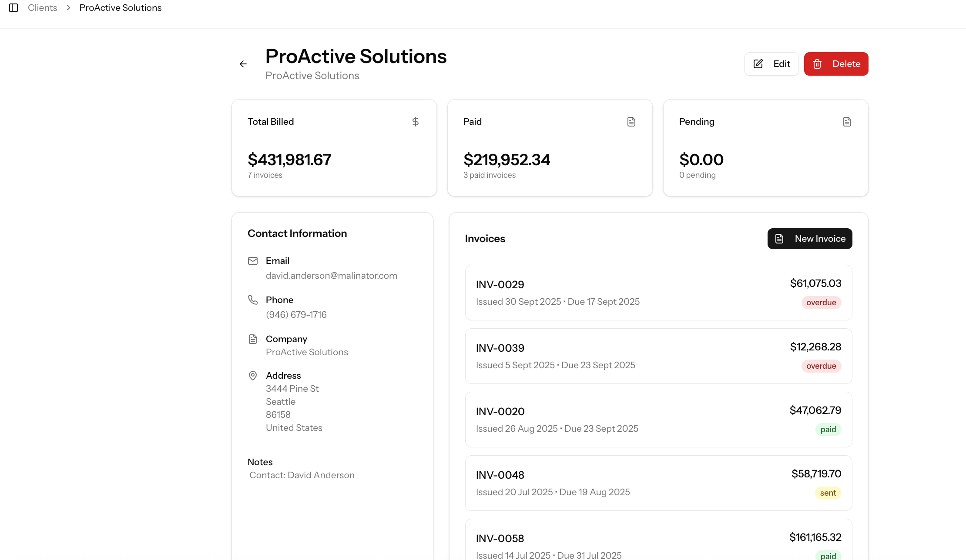The height and width of the screenshot is (560, 966).
Task: Click the Edit button
Action: [771, 64]
